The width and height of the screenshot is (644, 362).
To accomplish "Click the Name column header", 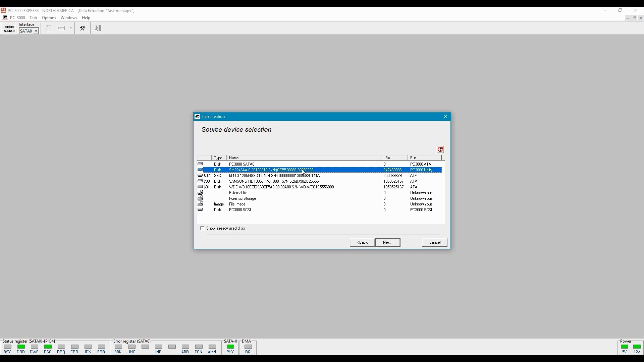I will pyautogui.click(x=304, y=158).
